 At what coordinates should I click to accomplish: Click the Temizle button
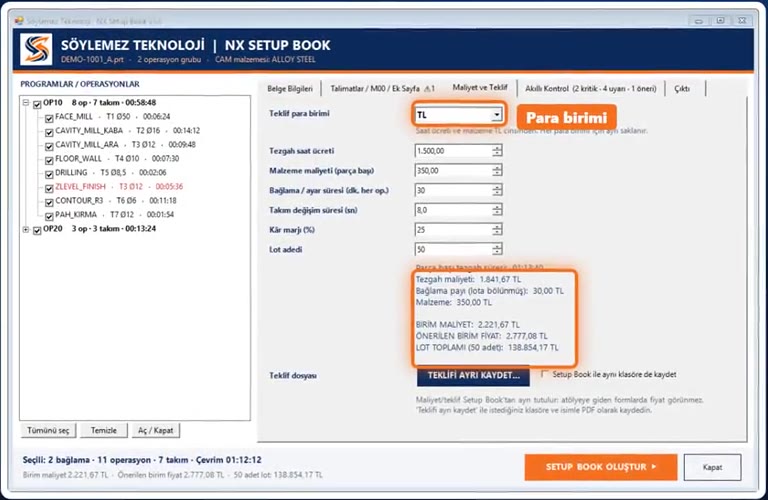coord(104,430)
